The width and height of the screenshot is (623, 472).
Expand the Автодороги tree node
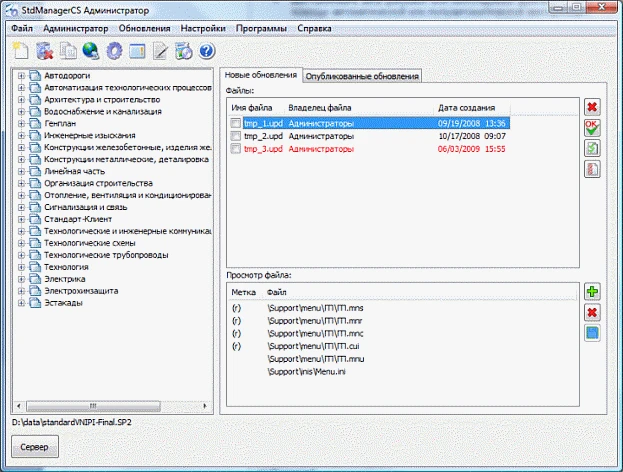pos(21,76)
